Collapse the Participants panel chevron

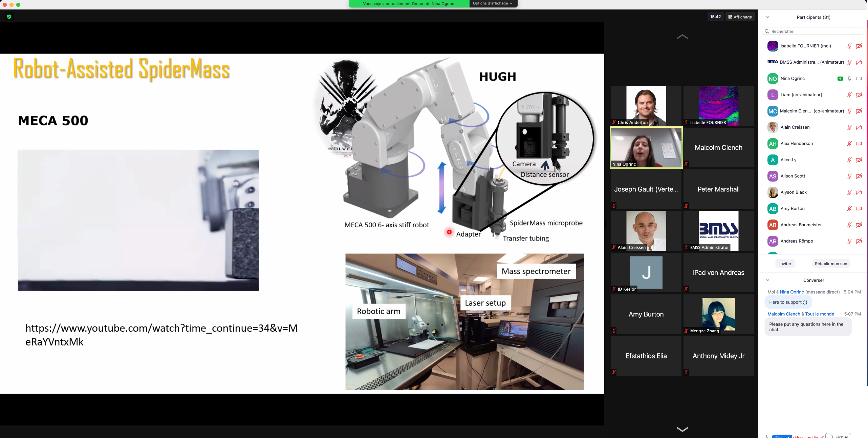click(x=768, y=17)
